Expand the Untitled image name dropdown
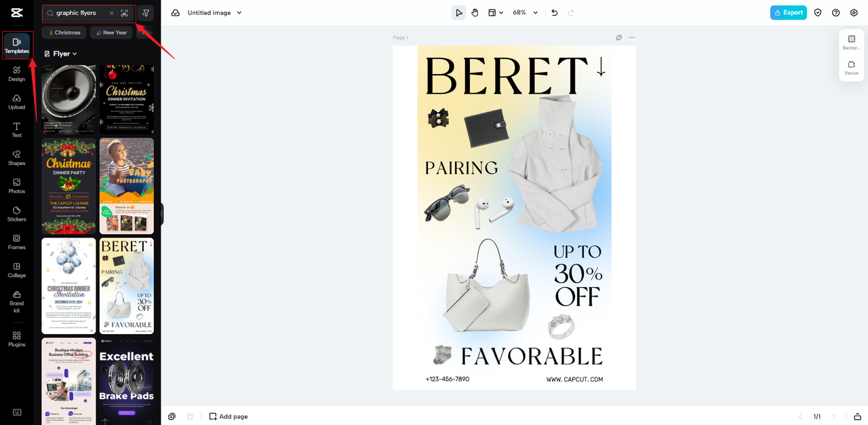 point(214,13)
